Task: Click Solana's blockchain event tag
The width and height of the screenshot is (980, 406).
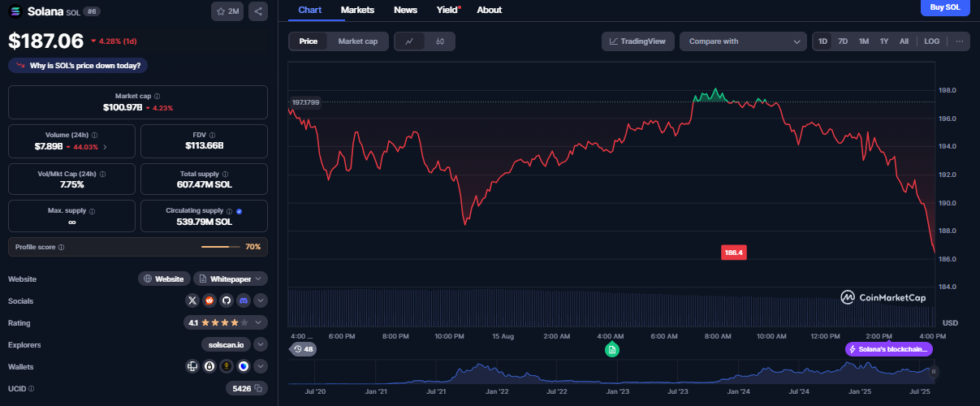Action: 889,349
